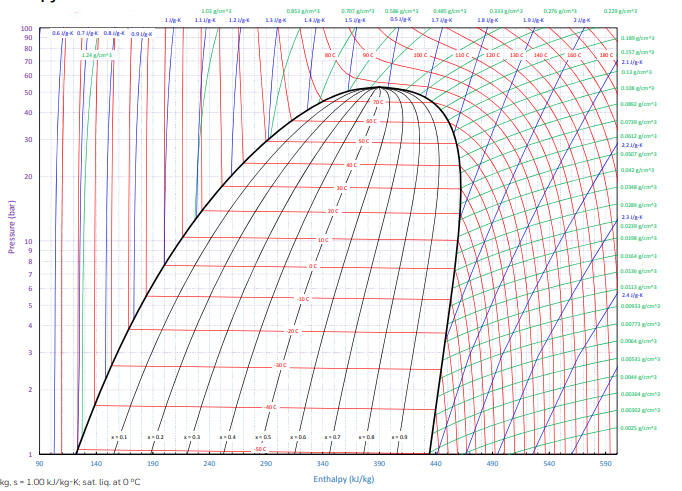682x491 pixels.
Task: Select the 'x = 0.4' quality line label
Action: tap(227, 437)
